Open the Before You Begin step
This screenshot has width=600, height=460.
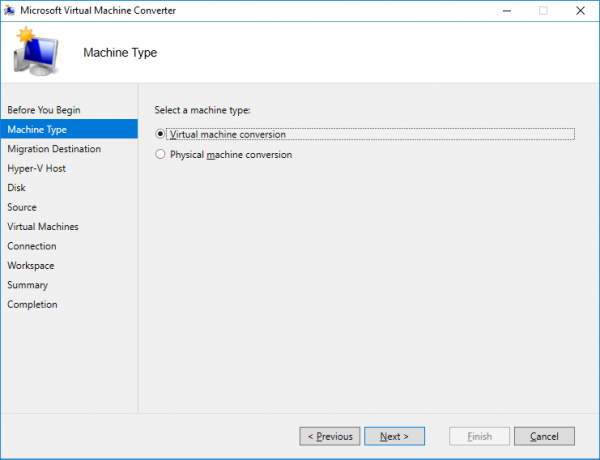pos(44,110)
